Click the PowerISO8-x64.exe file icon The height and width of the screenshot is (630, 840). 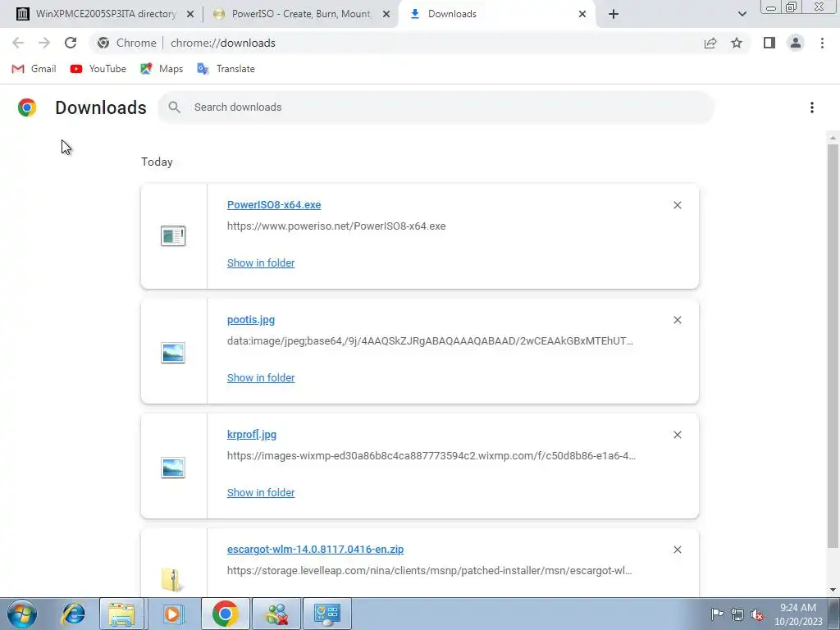(173, 235)
